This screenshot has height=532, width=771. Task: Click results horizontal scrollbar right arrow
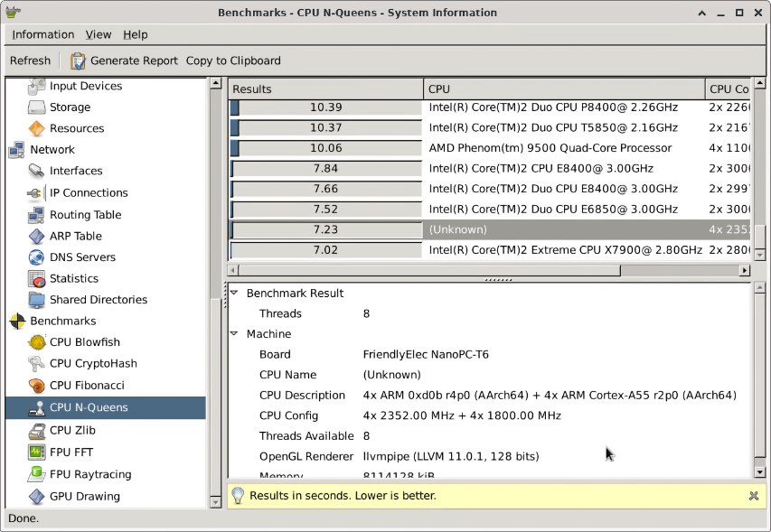(x=745, y=270)
